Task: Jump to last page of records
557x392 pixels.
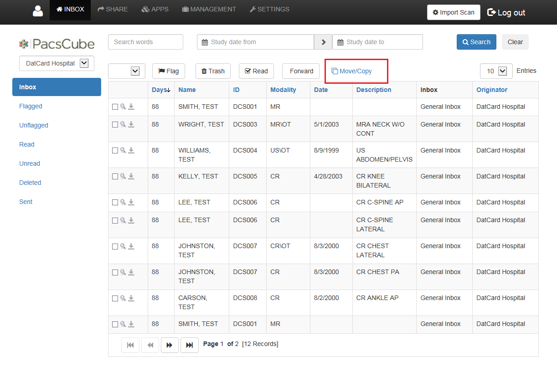Action: pos(190,345)
